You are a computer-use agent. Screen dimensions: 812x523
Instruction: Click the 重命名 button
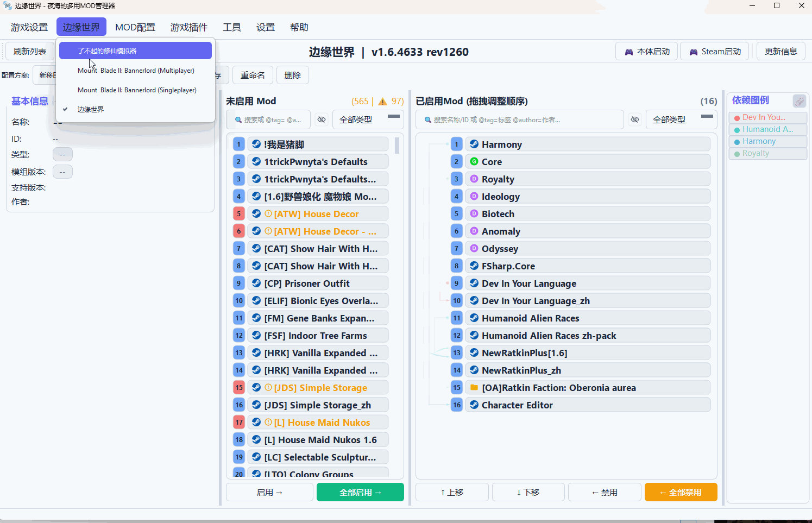point(253,75)
